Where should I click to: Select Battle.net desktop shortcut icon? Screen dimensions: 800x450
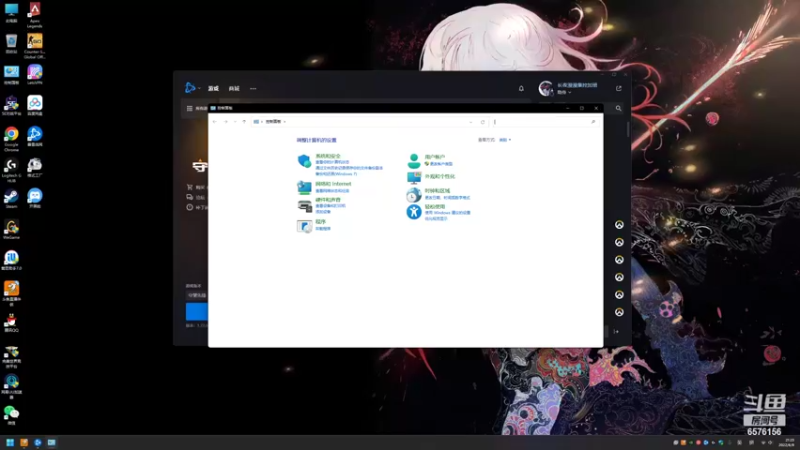pyautogui.click(x=35, y=136)
